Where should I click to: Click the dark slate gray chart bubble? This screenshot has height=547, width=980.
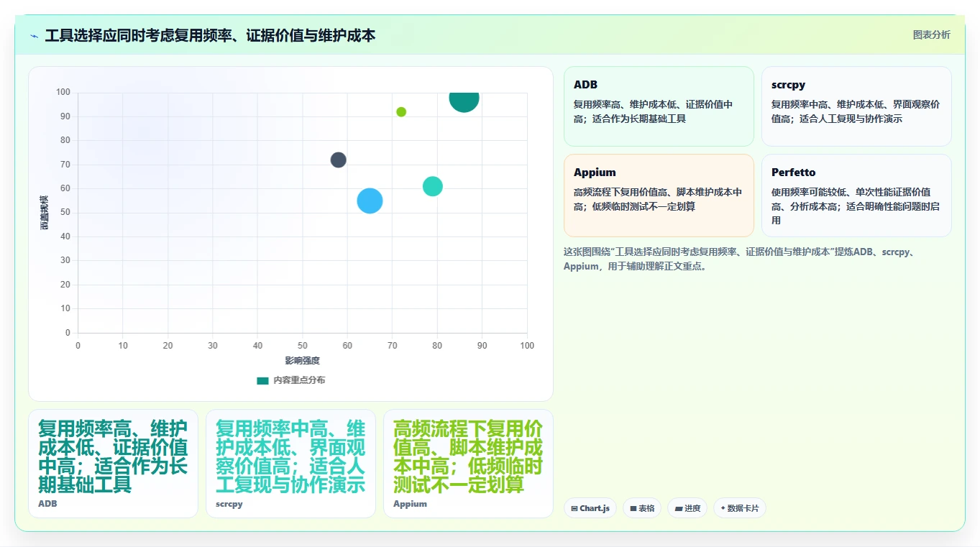(x=339, y=160)
